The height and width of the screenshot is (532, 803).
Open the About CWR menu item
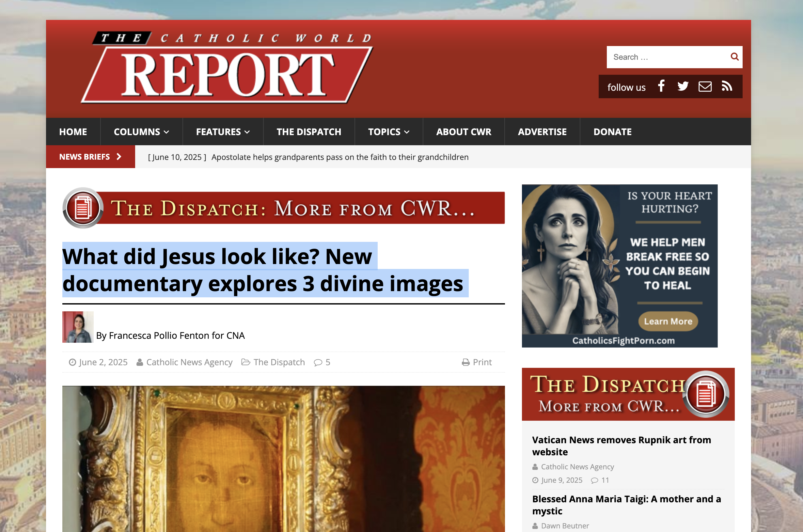(x=464, y=132)
